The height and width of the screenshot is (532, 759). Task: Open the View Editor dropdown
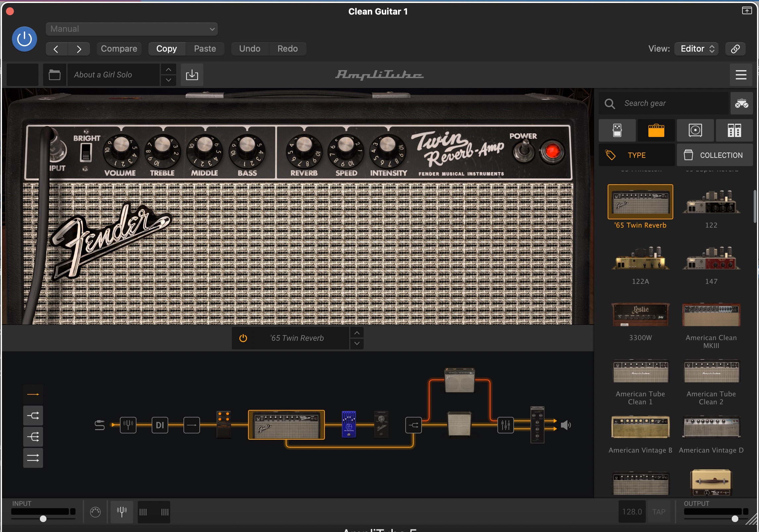[697, 49]
